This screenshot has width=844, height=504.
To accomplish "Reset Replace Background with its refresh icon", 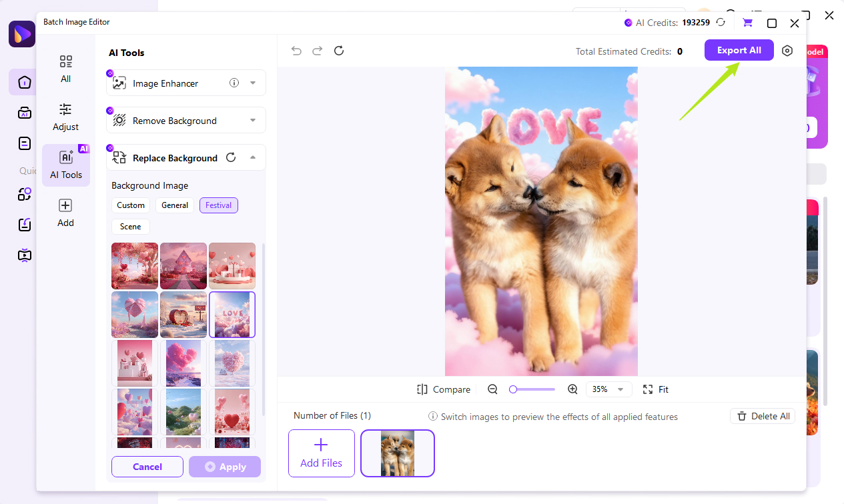I will [231, 158].
